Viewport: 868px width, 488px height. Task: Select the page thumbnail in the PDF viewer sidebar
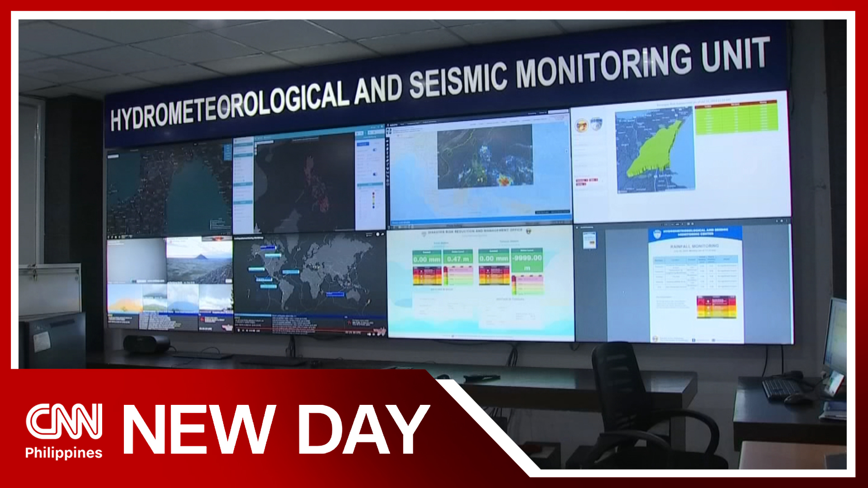[x=589, y=241]
